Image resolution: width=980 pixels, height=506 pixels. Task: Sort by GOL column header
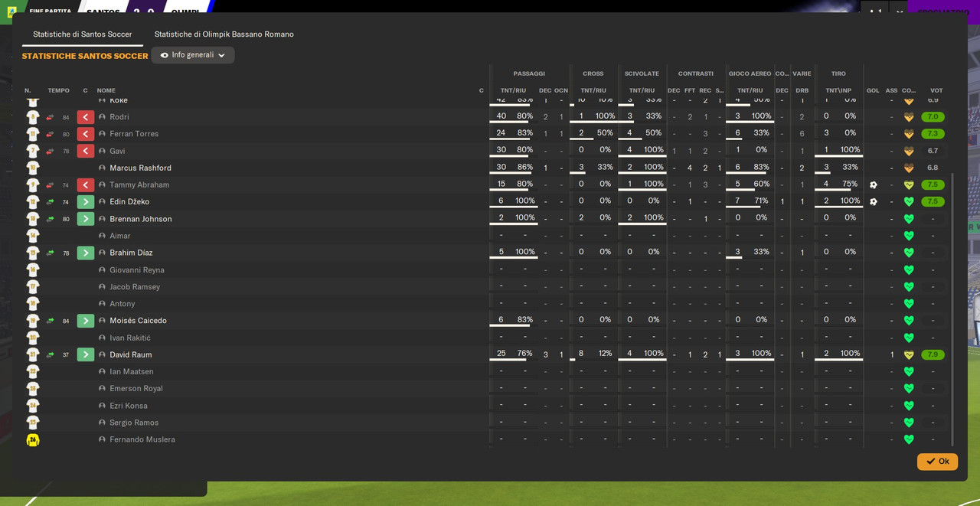[x=873, y=90]
